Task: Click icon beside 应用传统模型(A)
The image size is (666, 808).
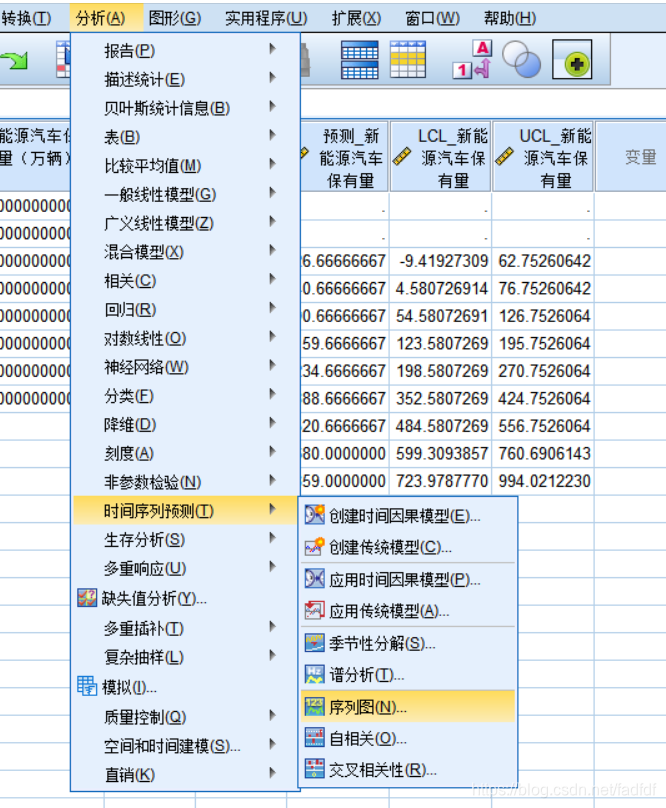Action: pos(314,611)
